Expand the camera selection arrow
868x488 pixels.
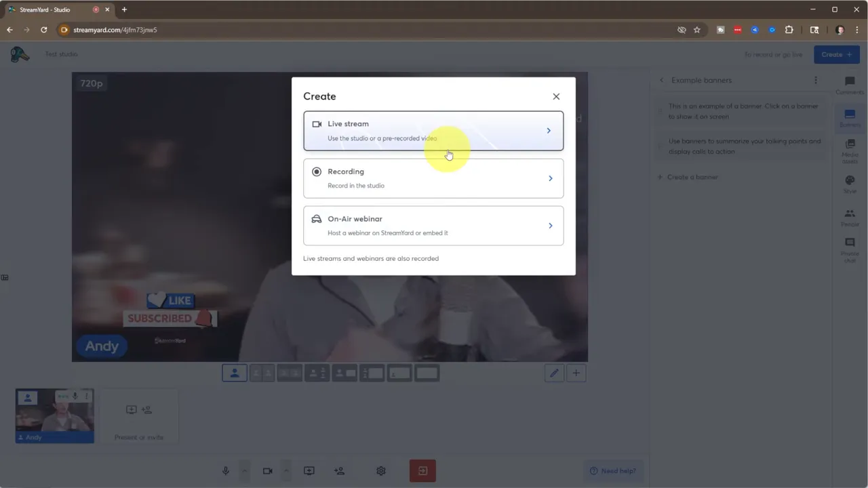pos(285,470)
